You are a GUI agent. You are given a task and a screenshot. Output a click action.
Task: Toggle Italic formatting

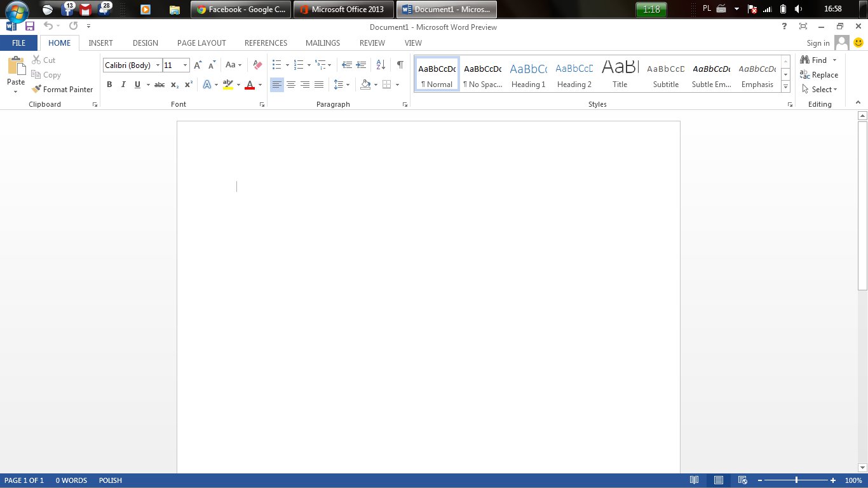pyautogui.click(x=123, y=85)
